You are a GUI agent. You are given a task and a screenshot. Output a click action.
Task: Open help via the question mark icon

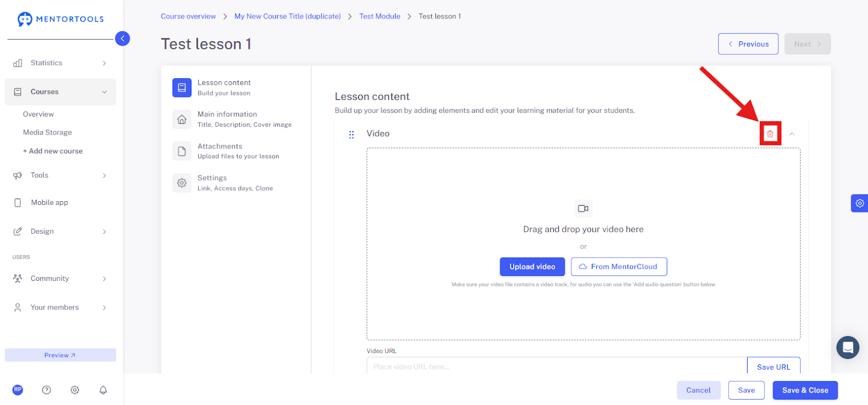click(x=47, y=390)
